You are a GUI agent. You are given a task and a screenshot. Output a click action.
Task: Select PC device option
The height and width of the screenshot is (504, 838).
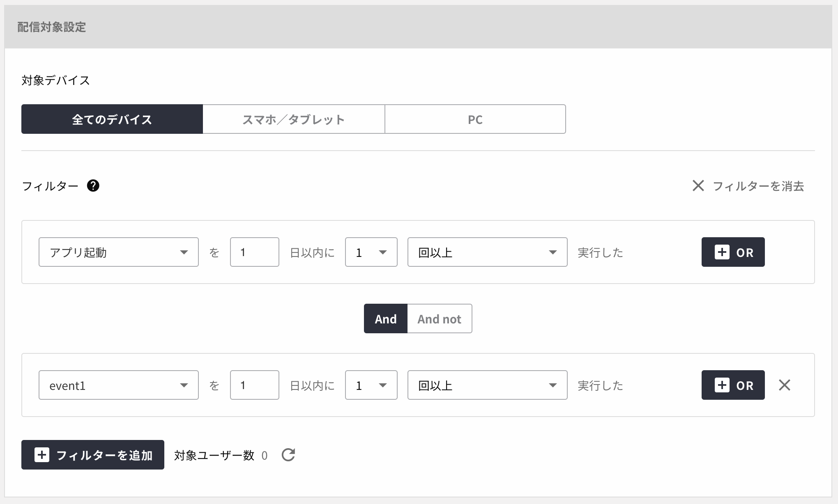point(475,119)
